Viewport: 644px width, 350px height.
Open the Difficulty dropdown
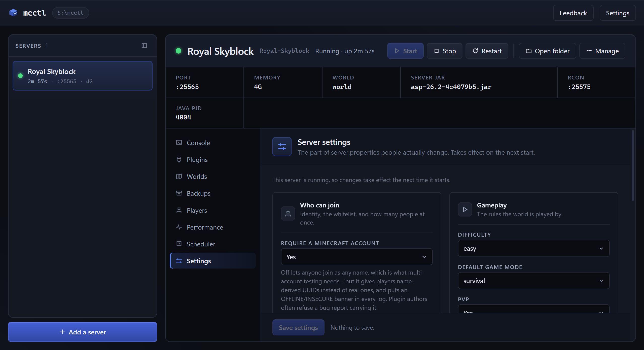tap(534, 248)
